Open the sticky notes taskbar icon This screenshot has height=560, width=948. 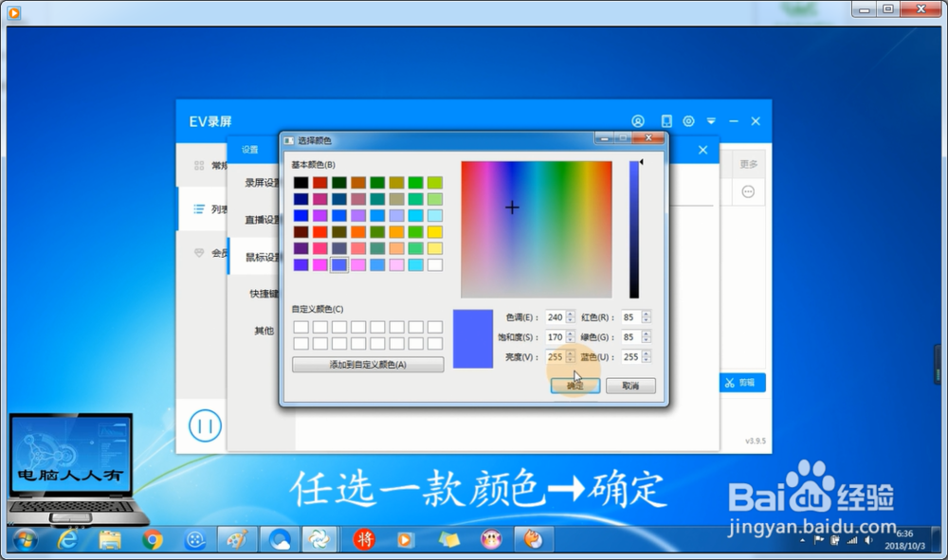pyautogui.click(x=448, y=539)
